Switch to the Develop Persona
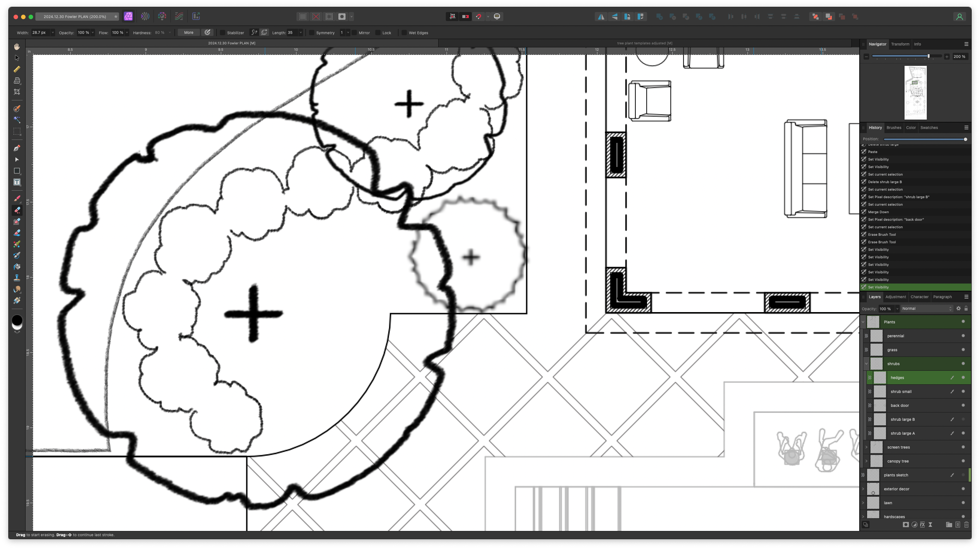Image resolution: width=980 pixels, height=549 pixels. 162,16
